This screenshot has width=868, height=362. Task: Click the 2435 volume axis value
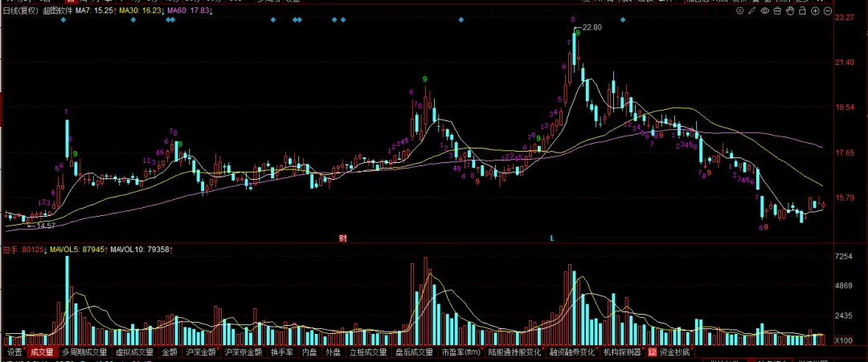(844, 315)
